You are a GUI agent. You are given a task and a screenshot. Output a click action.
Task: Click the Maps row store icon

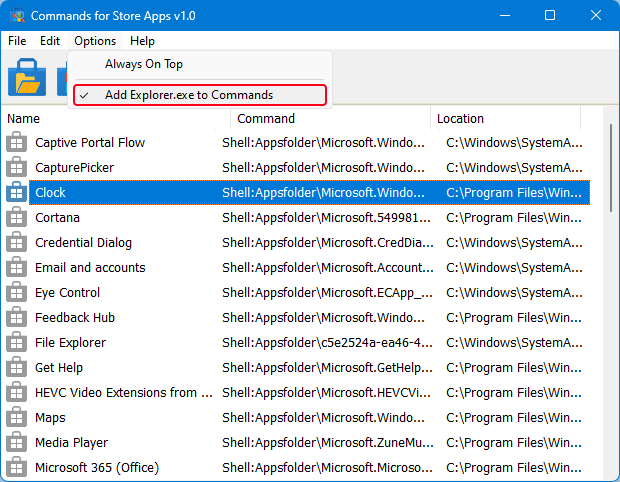16,418
